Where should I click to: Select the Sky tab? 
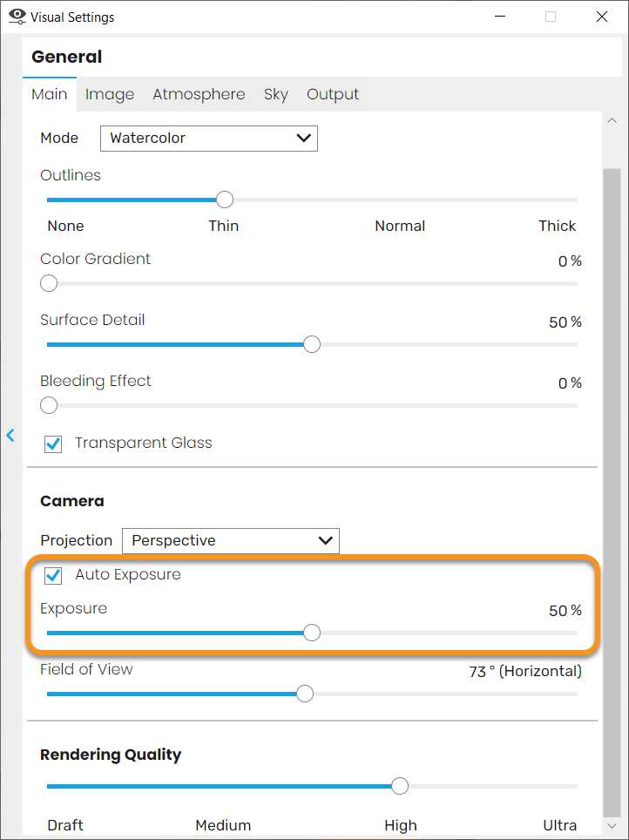[x=276, y=93]
